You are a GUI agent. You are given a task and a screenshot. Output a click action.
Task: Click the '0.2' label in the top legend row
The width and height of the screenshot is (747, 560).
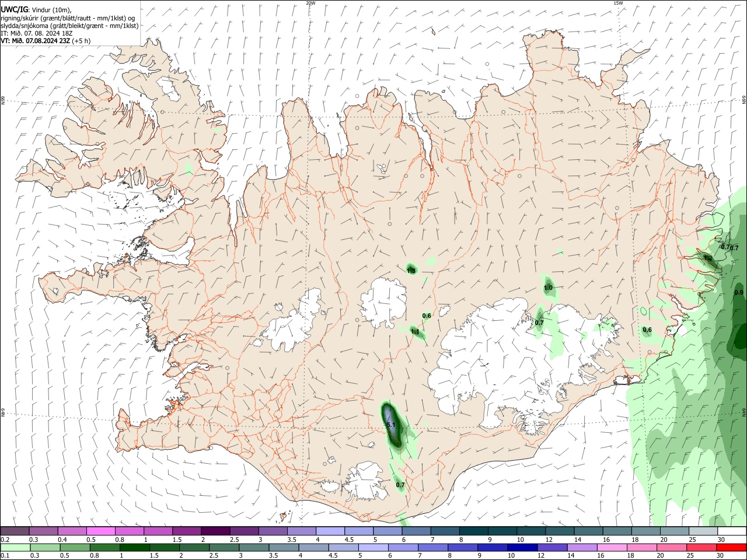(5, 540)
